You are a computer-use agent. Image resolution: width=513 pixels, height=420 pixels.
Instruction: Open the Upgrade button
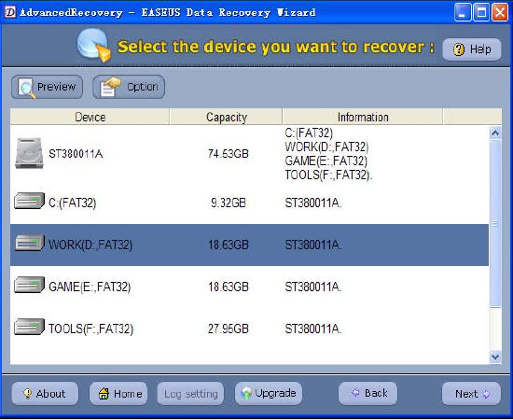pyautogui.click(x=269, y=393)
